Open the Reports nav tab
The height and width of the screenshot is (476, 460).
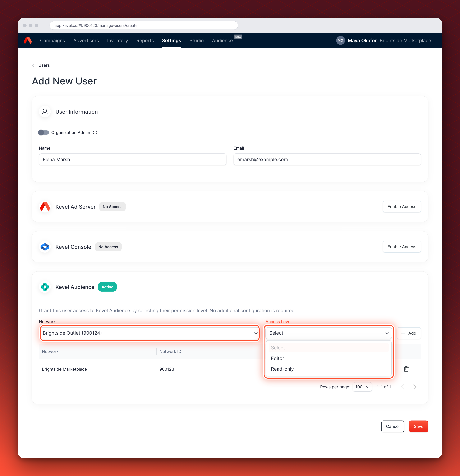click(x=145, y=41)
